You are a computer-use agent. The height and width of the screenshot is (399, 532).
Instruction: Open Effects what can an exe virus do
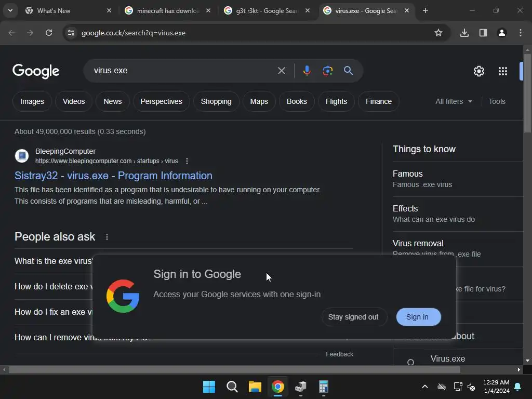point(458,214)
